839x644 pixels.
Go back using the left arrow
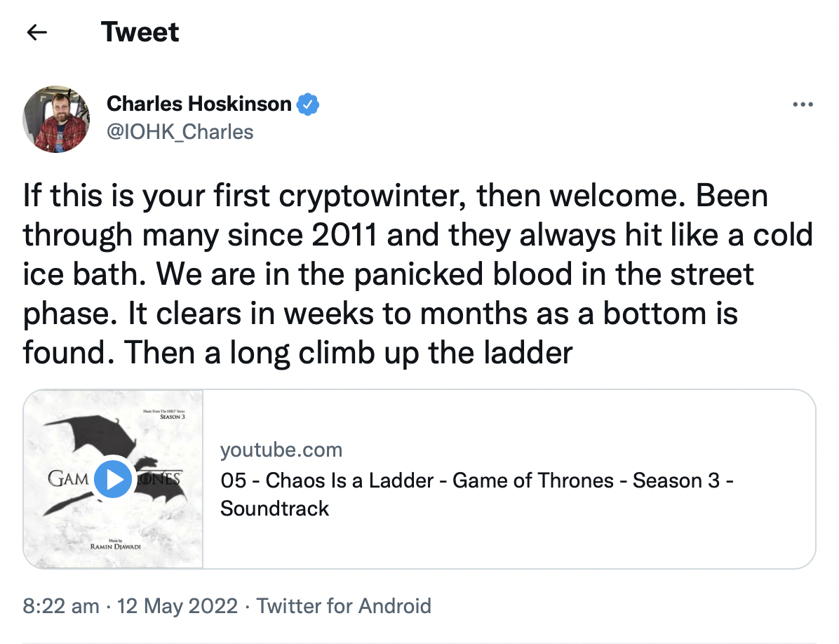pyautogui.click(x=36, y=32)
